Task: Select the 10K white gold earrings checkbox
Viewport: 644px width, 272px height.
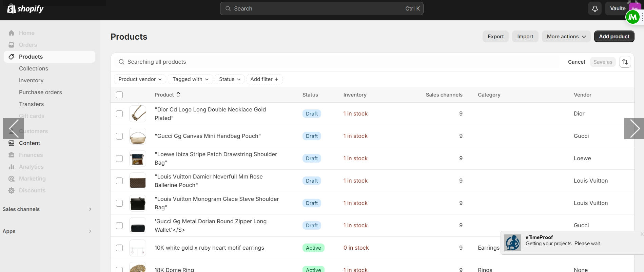Action: 119,248
